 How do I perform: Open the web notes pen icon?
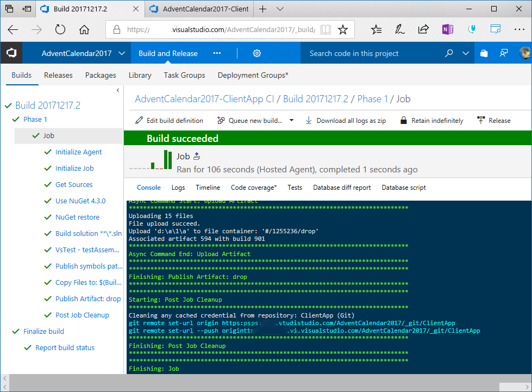[x=399, y=29]
